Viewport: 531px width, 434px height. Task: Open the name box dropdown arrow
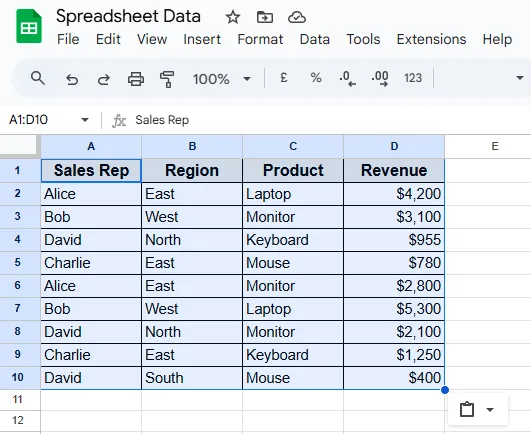(x=85, y=120)
